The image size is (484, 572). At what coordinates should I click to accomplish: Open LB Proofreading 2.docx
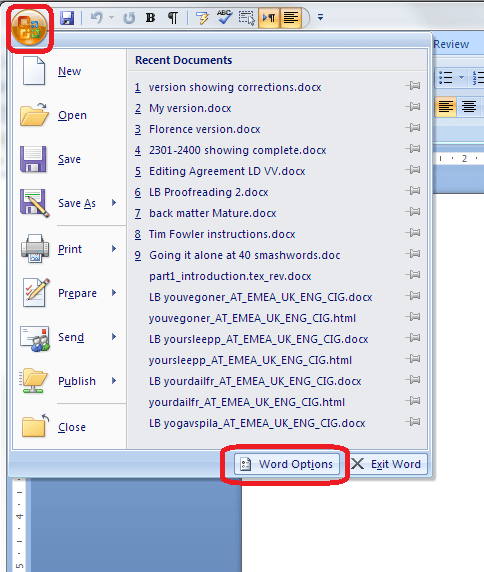(209, 192)
